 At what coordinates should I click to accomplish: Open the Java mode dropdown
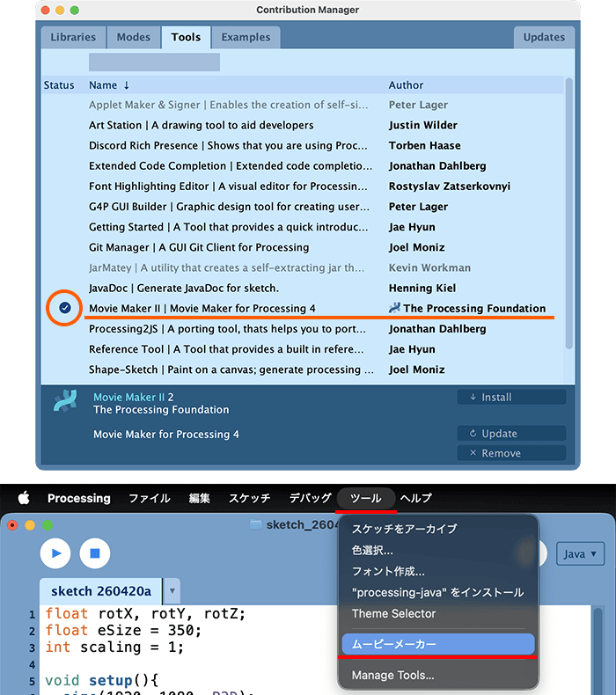coord(580,554)
